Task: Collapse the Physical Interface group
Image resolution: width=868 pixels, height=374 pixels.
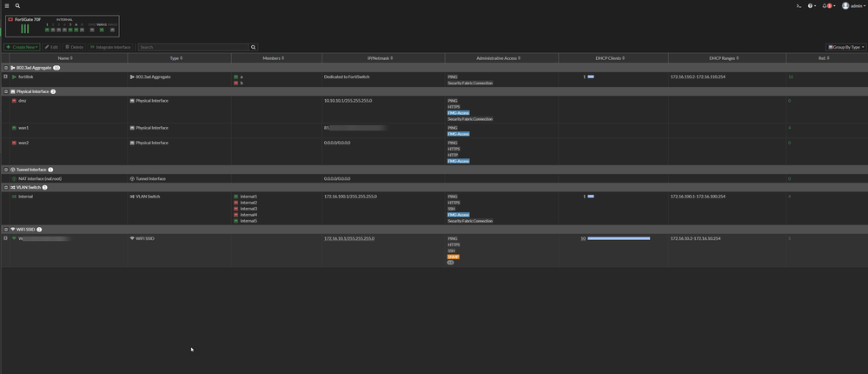Action: pyautogui.click(x=5, y=91)
